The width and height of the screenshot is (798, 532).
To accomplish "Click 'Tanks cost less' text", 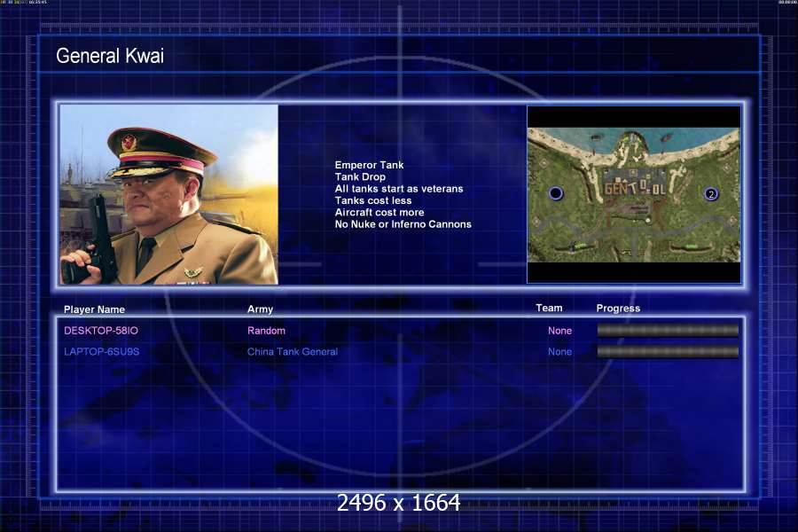I will click(x=373, y=200).
